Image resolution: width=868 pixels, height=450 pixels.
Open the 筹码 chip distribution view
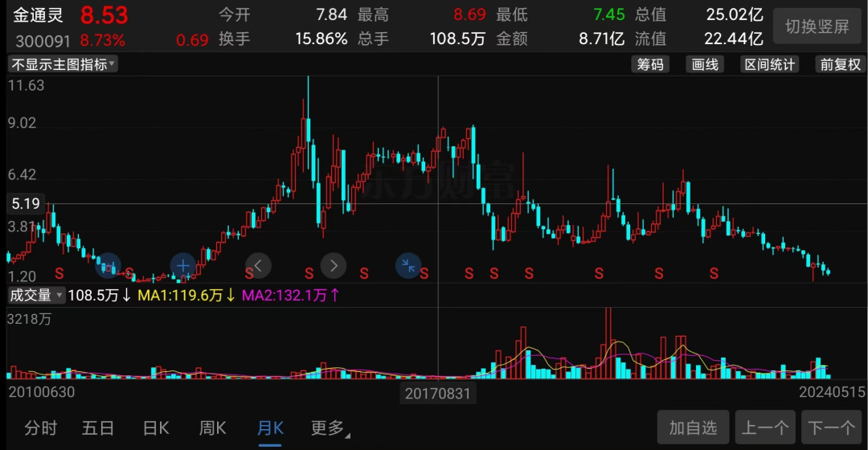[x=650, y=65]
